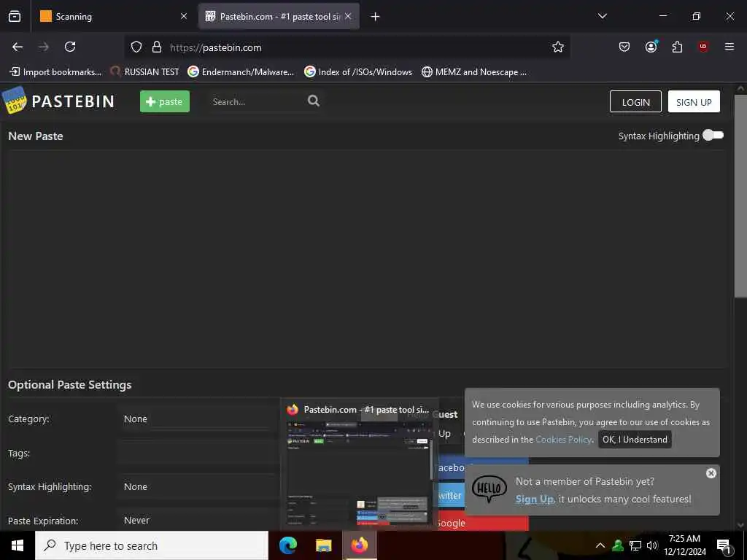The height and width of the screenshot is (560, 747).
Task: Go back with the browser back arrow
Action: click(18, 47)
